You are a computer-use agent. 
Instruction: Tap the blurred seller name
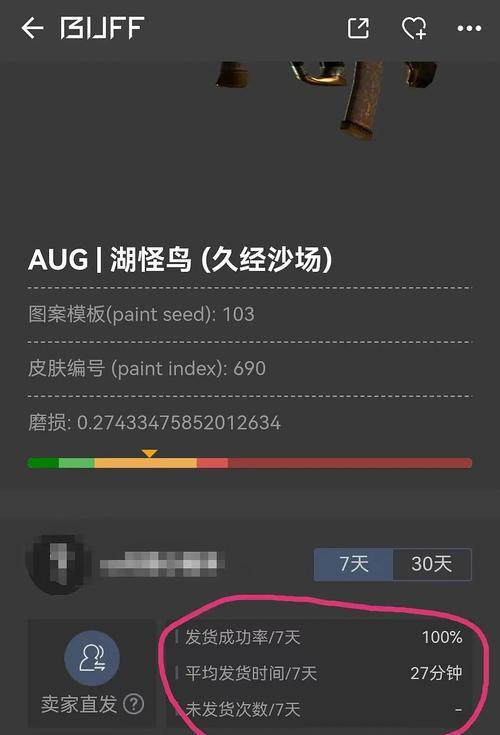162,564
